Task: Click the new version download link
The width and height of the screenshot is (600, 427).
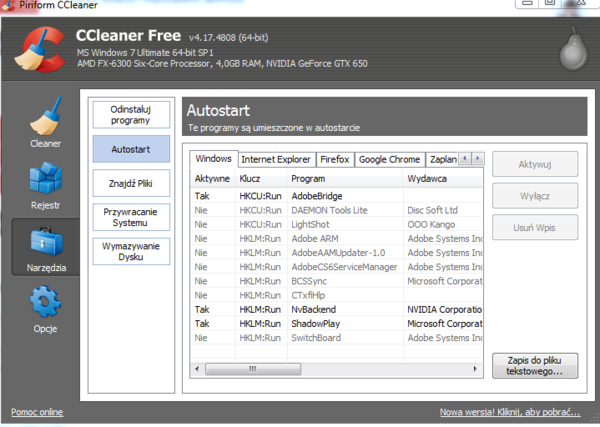Action: 510,412
